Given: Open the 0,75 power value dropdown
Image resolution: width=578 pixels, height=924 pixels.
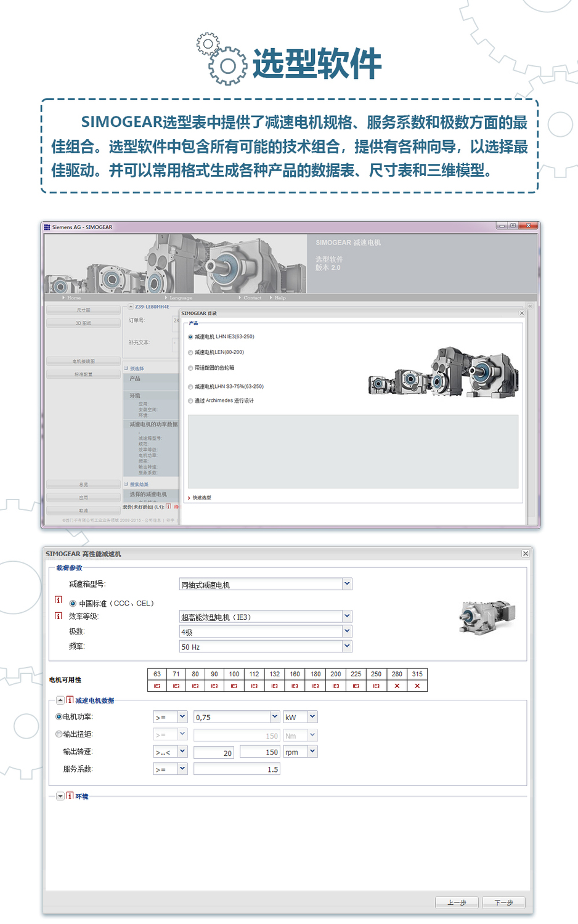Looking at the screenshot, I should 275,716.
